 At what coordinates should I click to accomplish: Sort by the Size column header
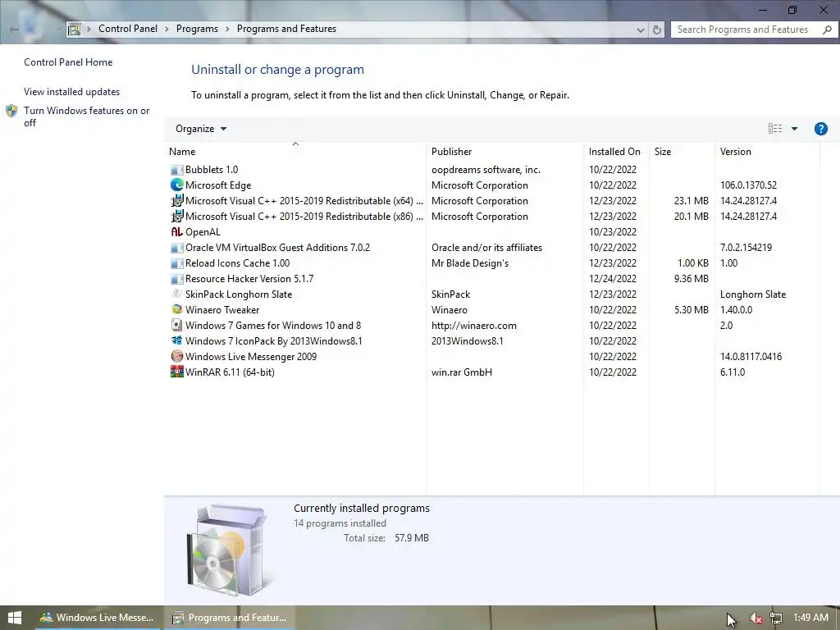click(x=682, y=152)
